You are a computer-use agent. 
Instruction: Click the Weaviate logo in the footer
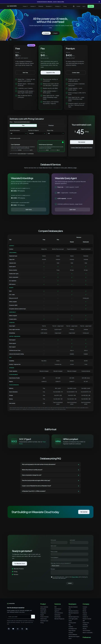(11, 604)
